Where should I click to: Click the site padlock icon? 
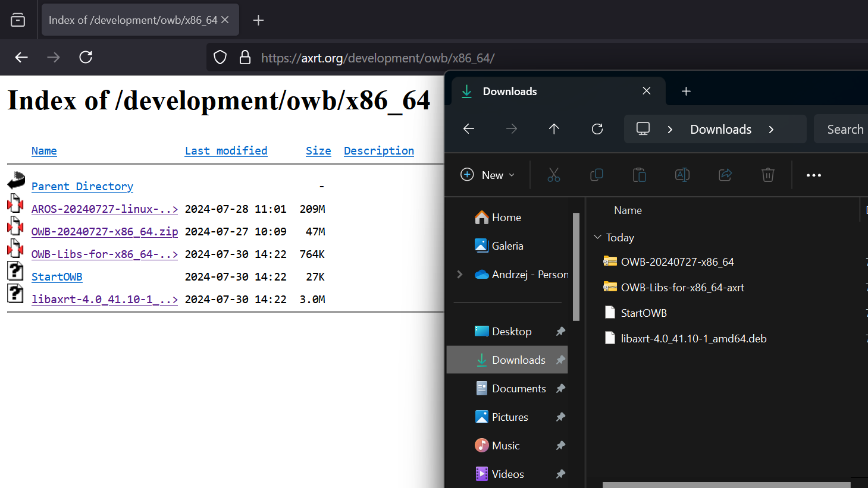coord(245,57)
